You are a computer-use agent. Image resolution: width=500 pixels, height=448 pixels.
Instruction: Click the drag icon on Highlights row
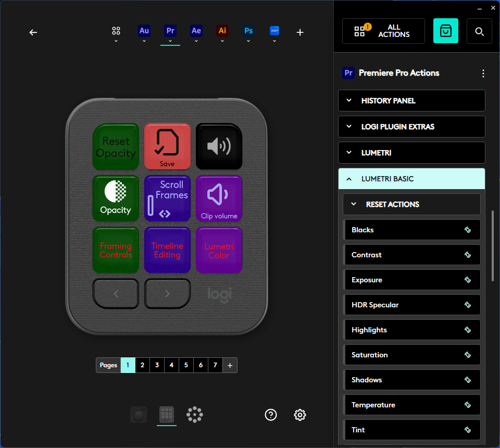(468, 330)
